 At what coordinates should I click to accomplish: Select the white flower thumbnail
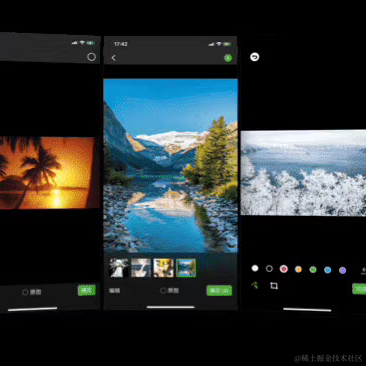tap(119, 268)
